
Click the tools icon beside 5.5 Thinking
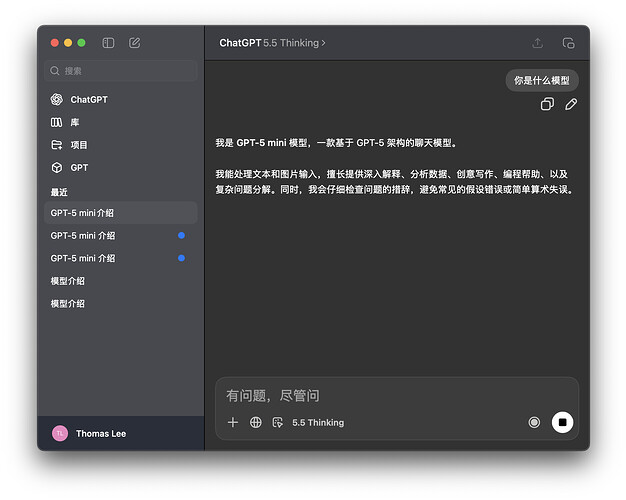[x=278, y=422]
